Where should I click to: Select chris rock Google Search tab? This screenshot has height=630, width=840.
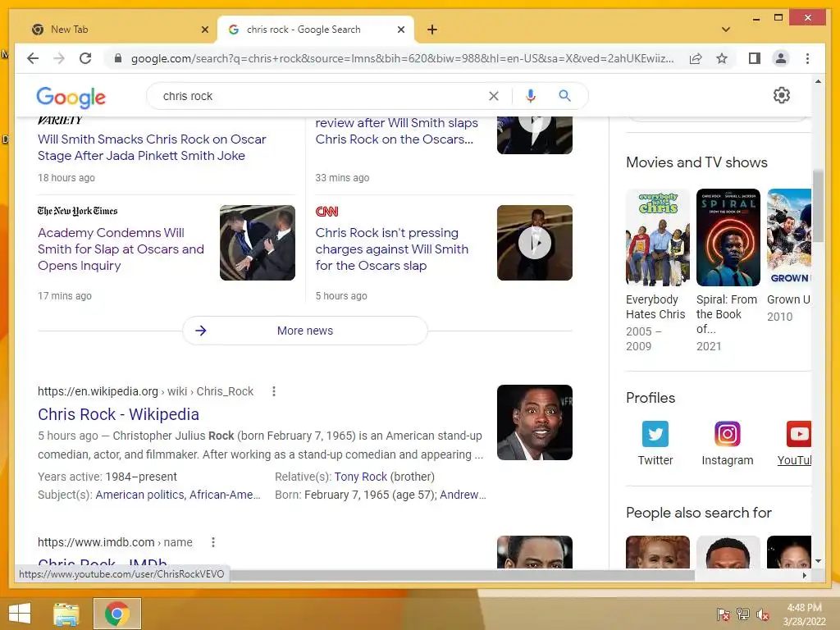[x=315, y=30]
